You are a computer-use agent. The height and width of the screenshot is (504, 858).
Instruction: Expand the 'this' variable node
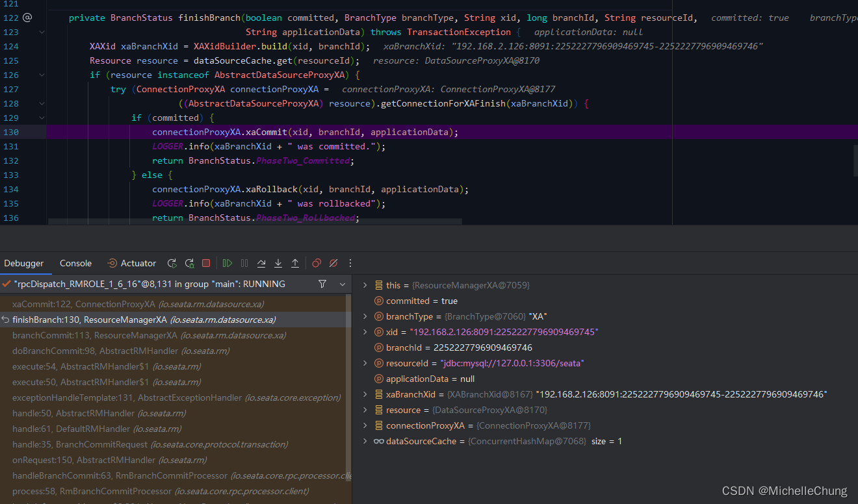365,285
